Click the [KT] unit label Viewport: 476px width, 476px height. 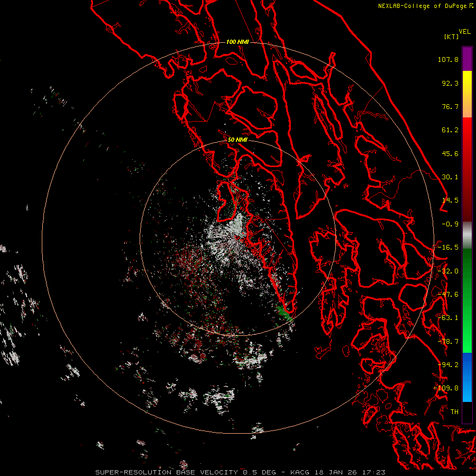click(452, 36)
